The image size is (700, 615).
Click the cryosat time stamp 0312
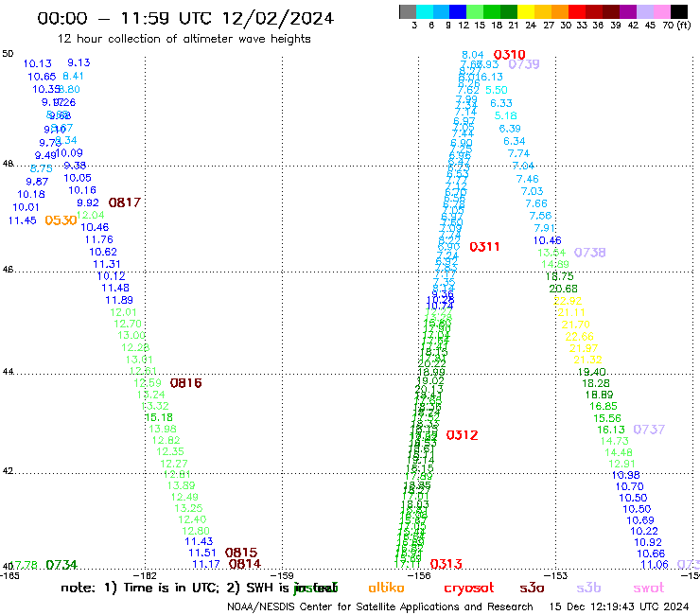click(462, 435)
